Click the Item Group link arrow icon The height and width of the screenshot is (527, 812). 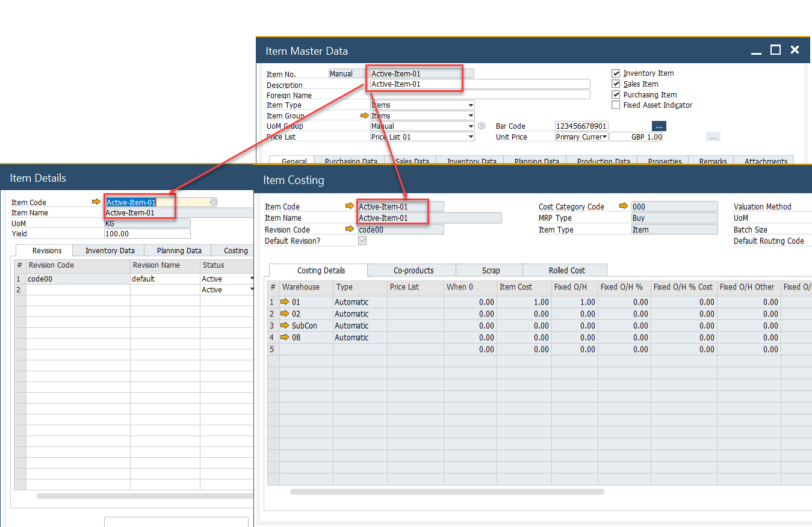coord(364,116)
